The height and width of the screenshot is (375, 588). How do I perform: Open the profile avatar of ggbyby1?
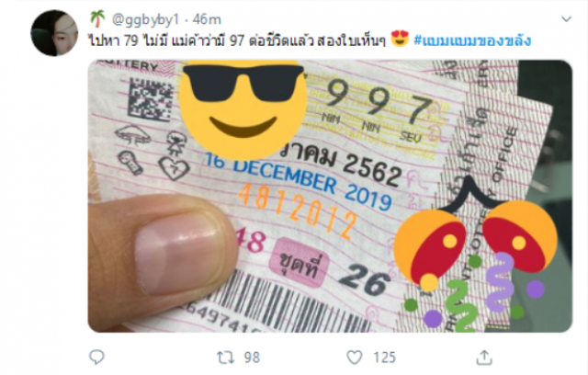(x=55, y=33)
